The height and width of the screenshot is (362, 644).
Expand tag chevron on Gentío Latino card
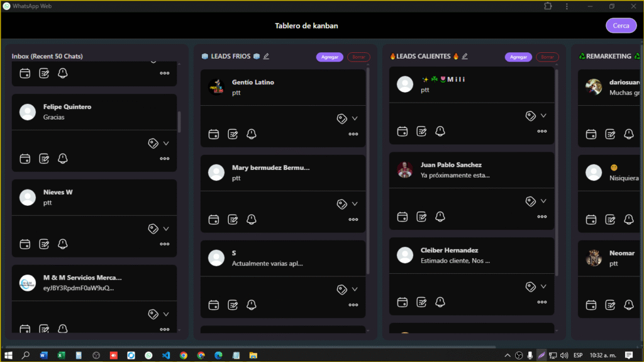[355, 118]
